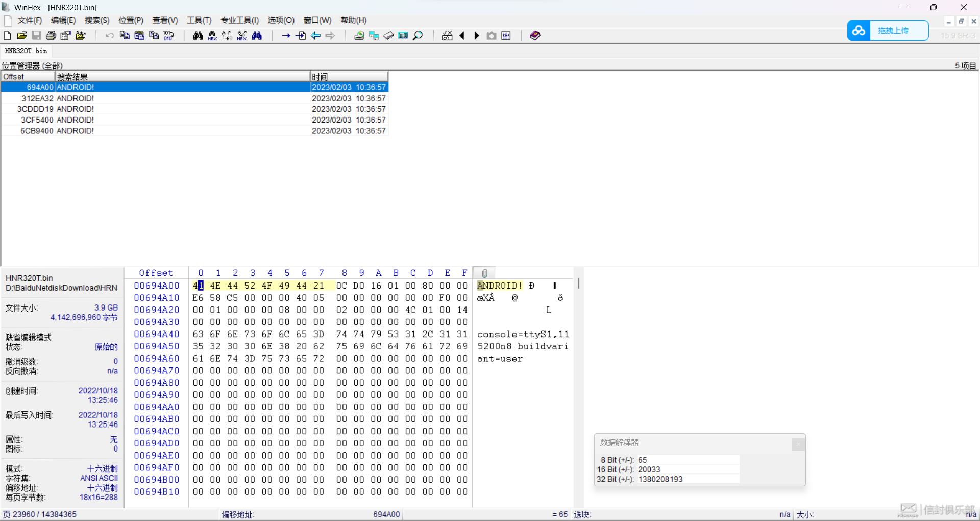Open the 搜索(S) menu
The height and width of the screenshot is (521, 980).
pos(97,20)
